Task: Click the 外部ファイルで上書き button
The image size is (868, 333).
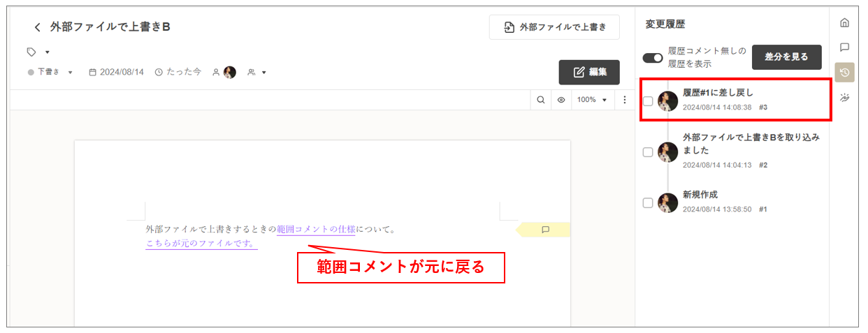Action: tap(554, 28)
